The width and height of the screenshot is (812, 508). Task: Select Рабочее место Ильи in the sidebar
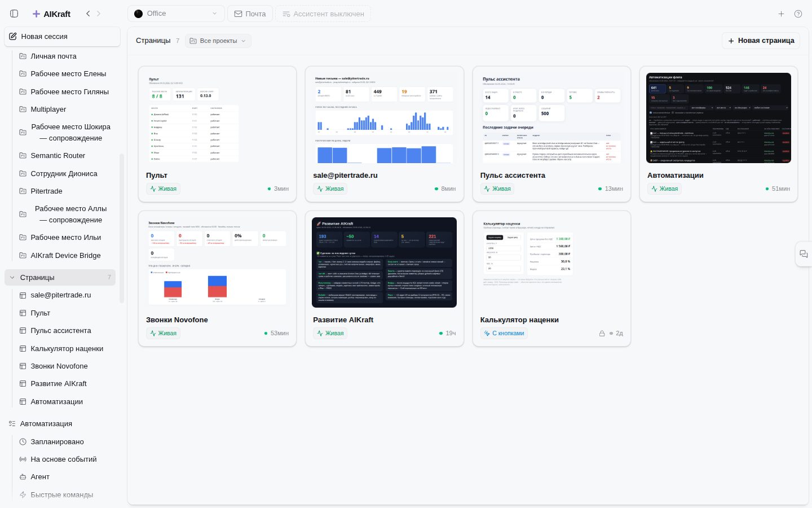tap(66, 238)
